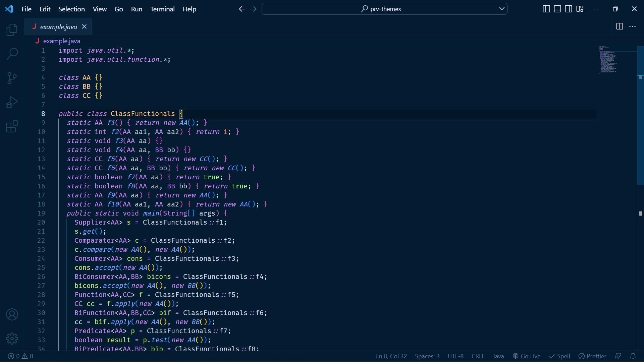The width and height of the screenshot is (644, 362).
Task: Open the Accounts menu icon
Action: [x=12, y=314]
